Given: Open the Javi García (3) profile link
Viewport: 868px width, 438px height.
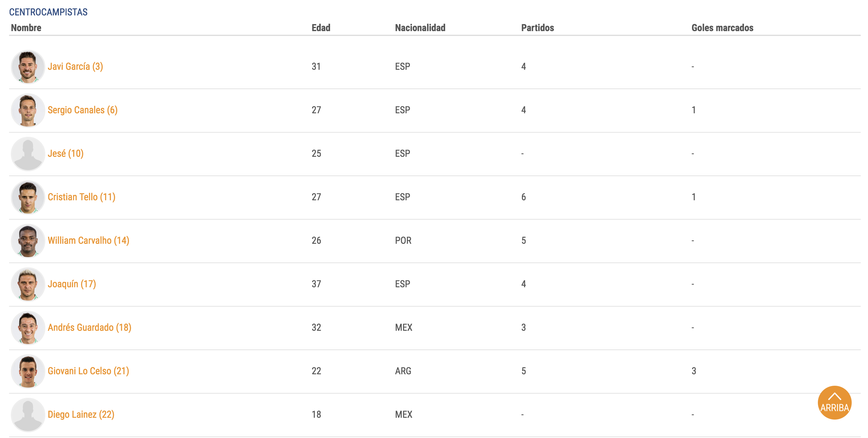Looking at the screenshot, I should click(x=75, y=67).
